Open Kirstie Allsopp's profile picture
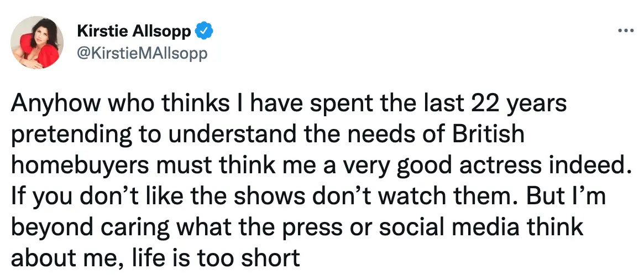The height and width of the screenshot is (279, 644). 38,42
